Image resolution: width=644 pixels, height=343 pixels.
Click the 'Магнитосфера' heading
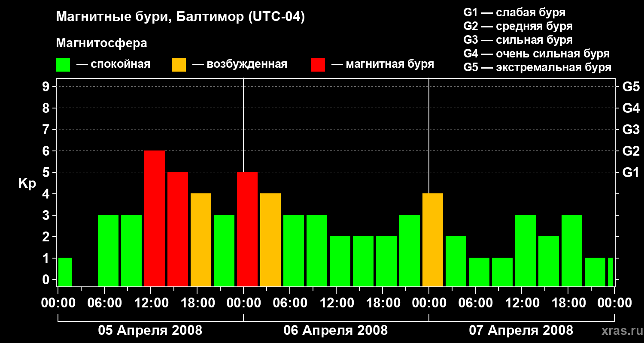tap(102, 43)
